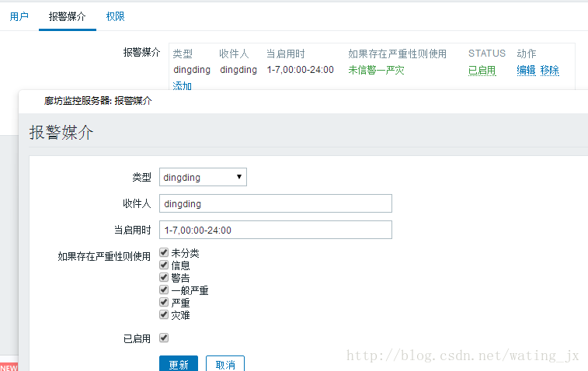Toggle the 已启用 enabled checkbox
Image resolution: width=588 pixels, height=371 pixels.
pyautogui.click(x=164, y=338)
